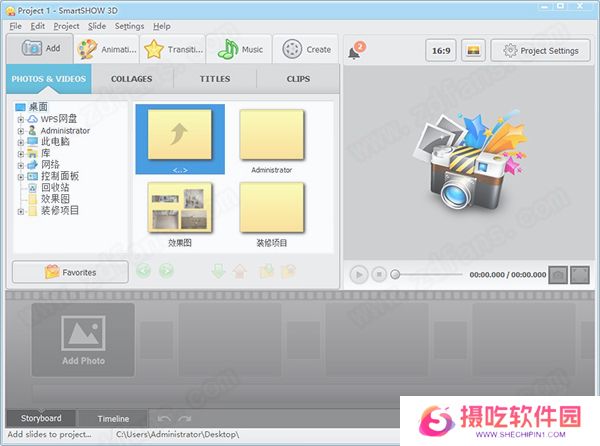This screenshot has width=600, height=446.
Task: Expand the 网络 tree node
Action: tap(21, 165)
